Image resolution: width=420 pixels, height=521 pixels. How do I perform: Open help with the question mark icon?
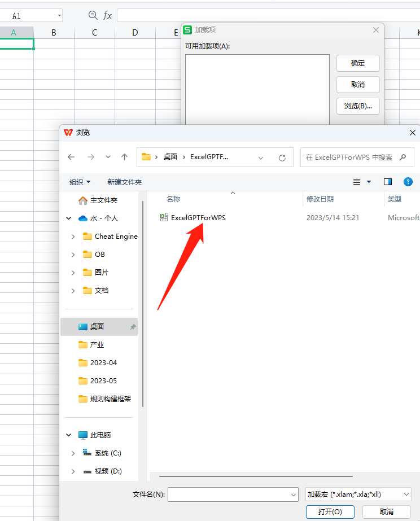click(408, 182)
